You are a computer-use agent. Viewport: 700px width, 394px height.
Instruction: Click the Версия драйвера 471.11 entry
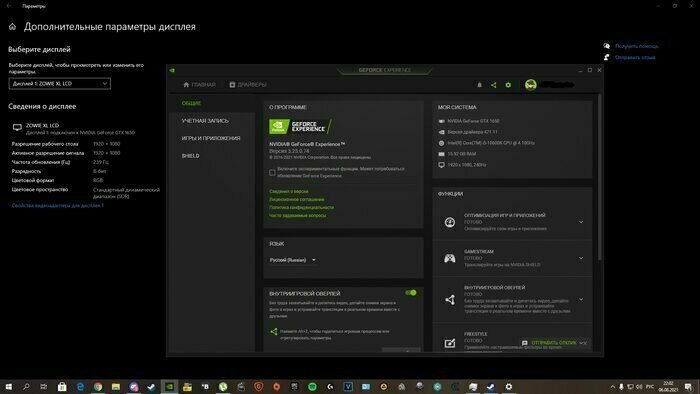pyautogui.click(x=472, y=132)
